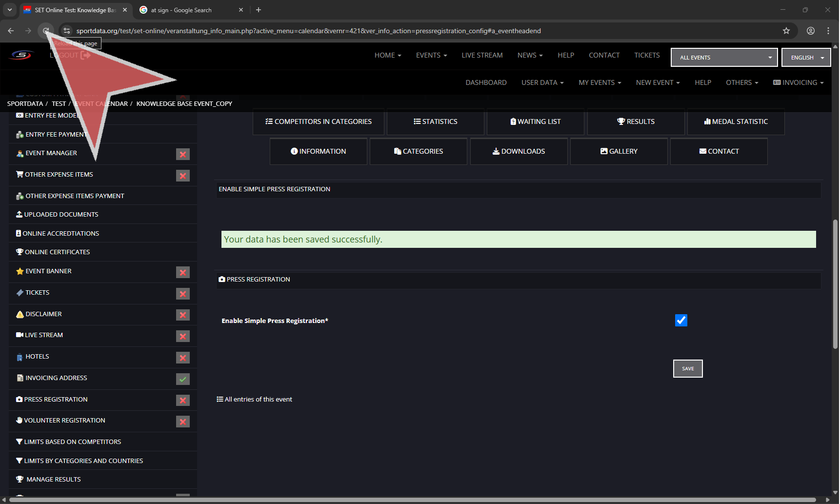Image resolution: width=840 pixels, height=504 pixels.
Task: Click the red X beside Hotels
Action: 183,358
